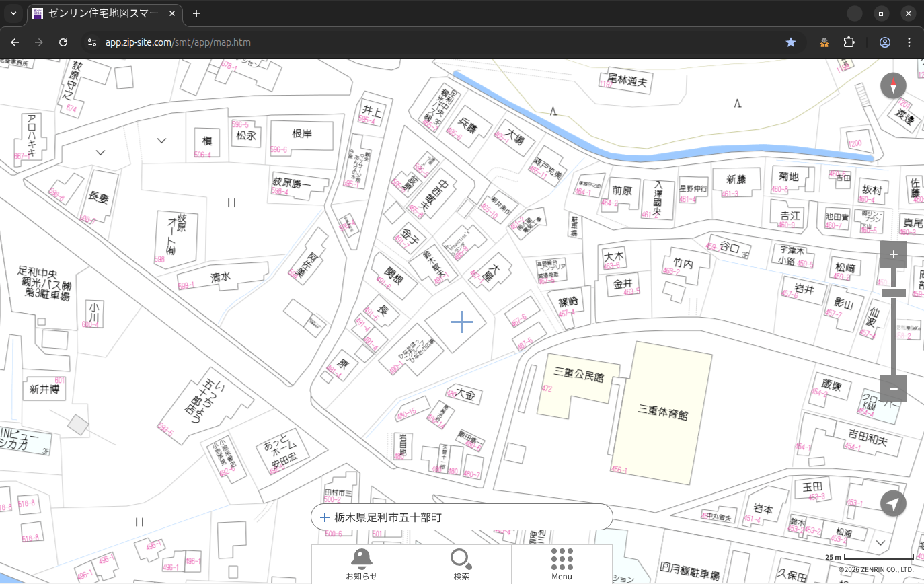The image size is (924, 584).
Task: Open the browser extensions puzzle icon
Action: 849,42
